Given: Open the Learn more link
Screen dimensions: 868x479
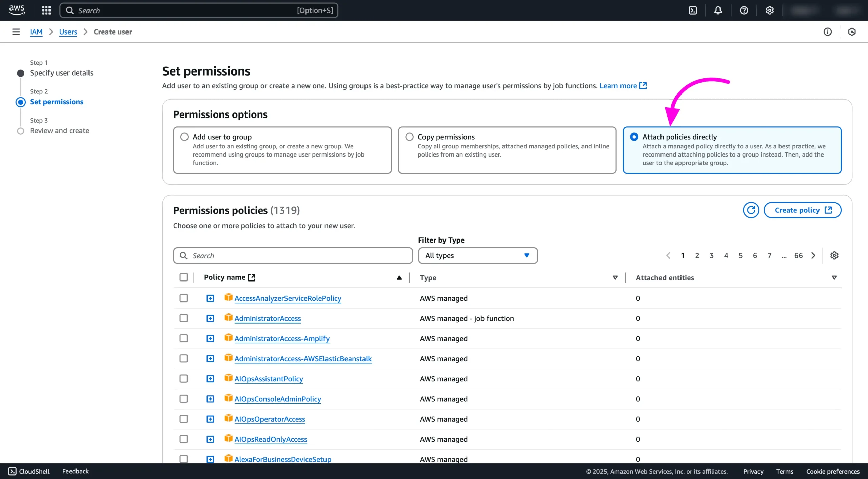Looking at the screenshot, I should [618, 86].
